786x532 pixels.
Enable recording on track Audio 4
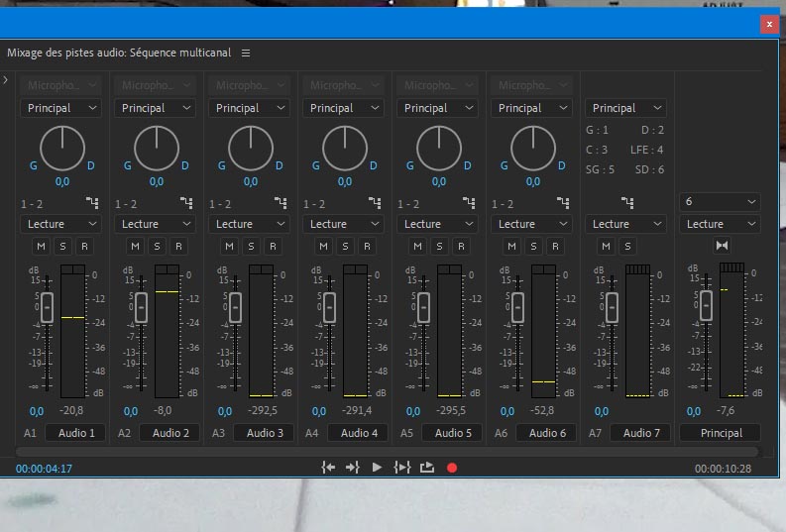click(367, 246)
